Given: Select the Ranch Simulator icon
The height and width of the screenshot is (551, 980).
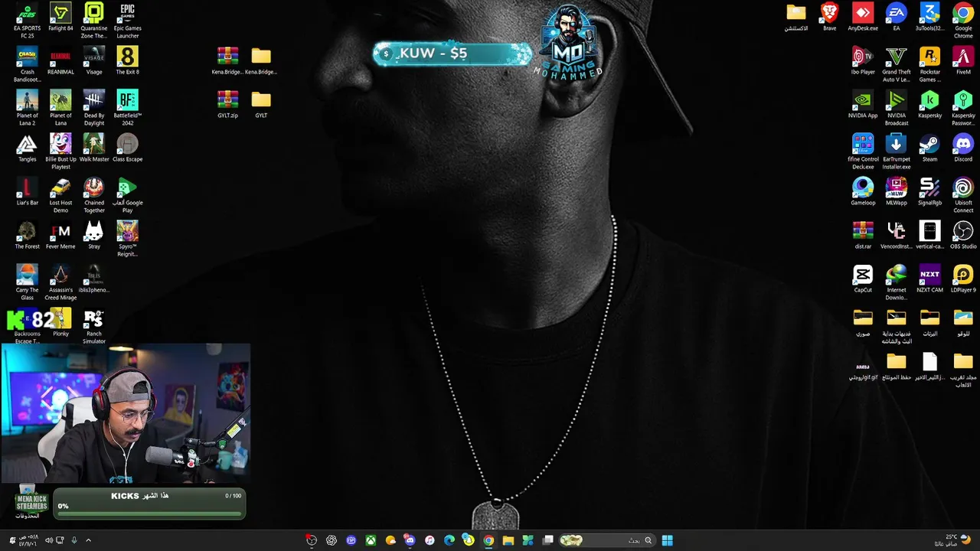Looking at the screenshot, I should pyautogui.click(x=94, y=326).
